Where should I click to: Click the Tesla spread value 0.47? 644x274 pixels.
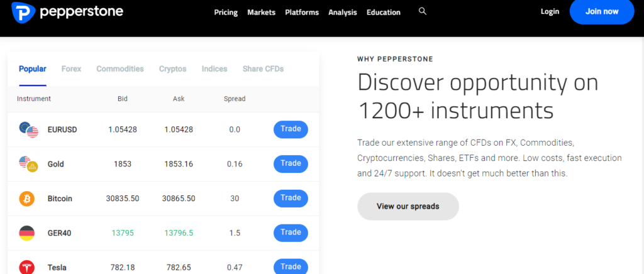[x=235, y=268]
